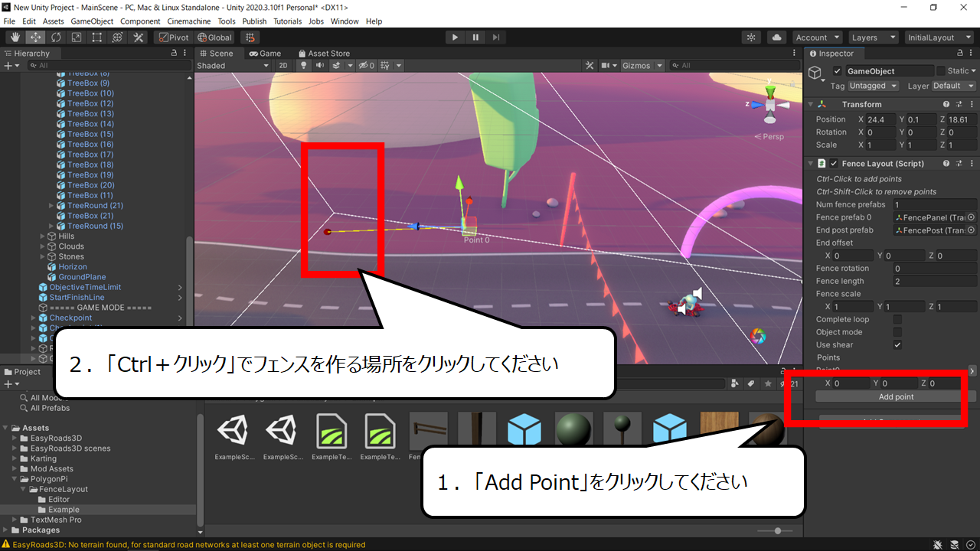Toggle hidden objects visibility count

[367, 66]
